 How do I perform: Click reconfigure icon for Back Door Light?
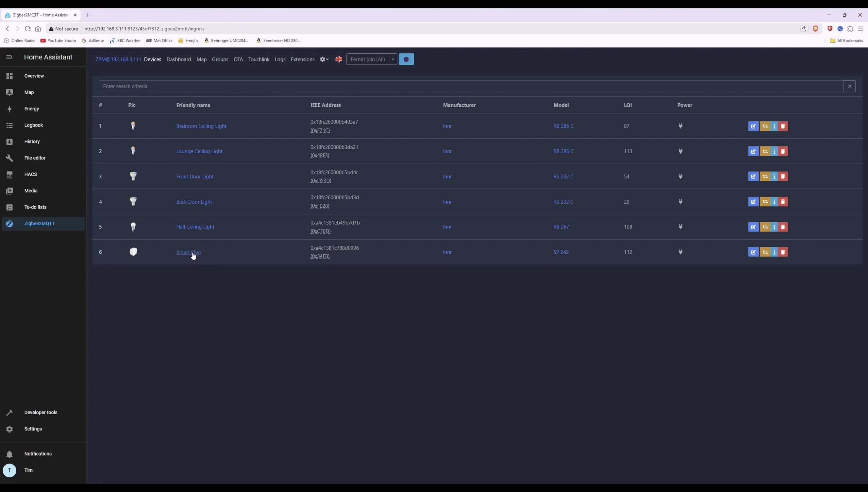(765, 202)
